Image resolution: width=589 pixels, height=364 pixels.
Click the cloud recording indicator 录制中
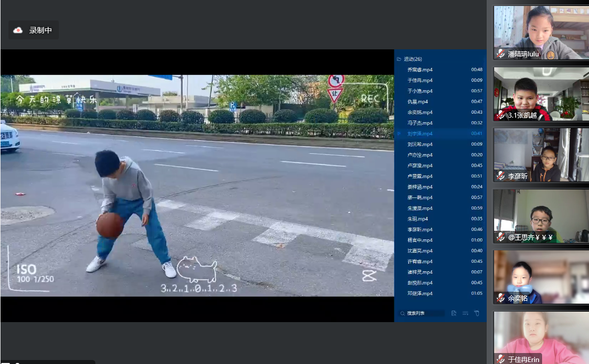pos(33,30)
